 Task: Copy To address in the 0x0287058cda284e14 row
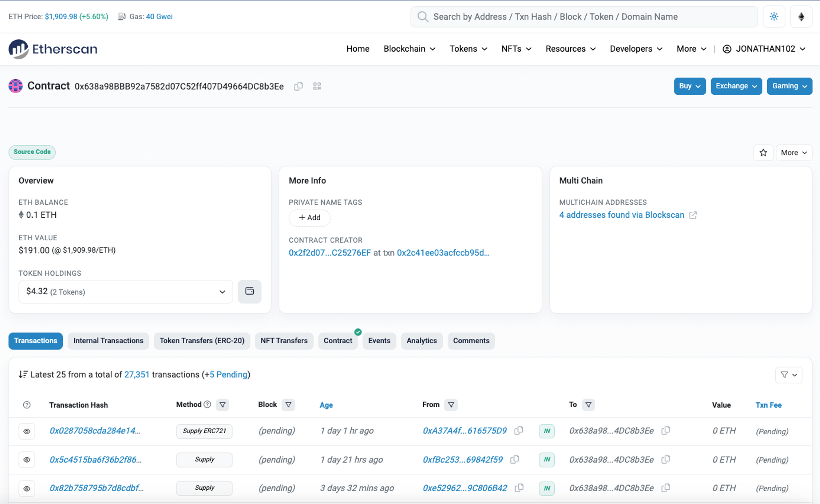[x=666, y=431]
